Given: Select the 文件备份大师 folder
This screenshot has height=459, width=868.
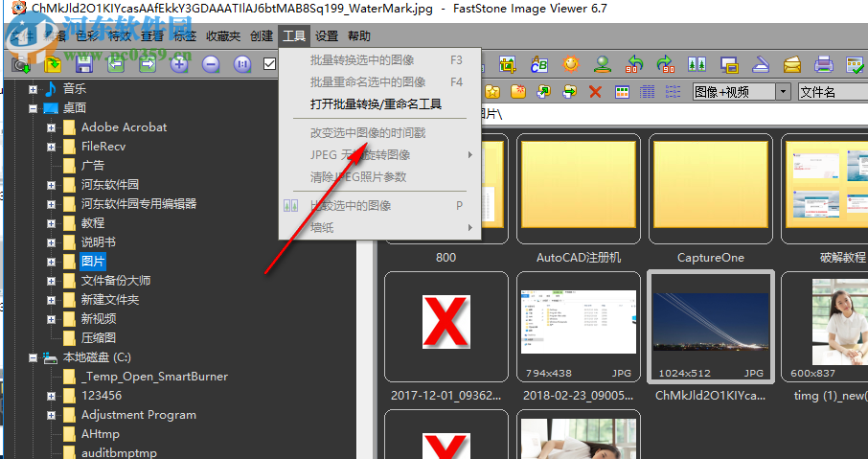Looking at the screenshot, I should 116,281.
